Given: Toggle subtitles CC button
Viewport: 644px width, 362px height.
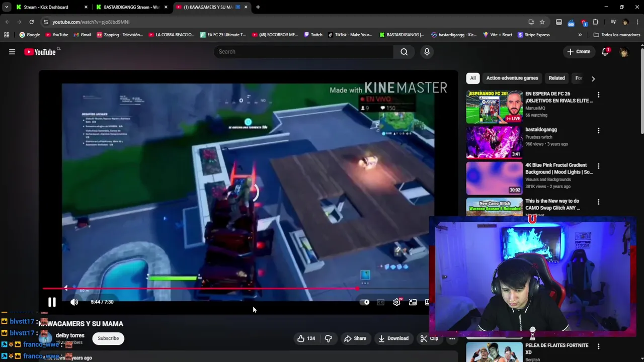Looking at the screenshot, I should (381, 302).
